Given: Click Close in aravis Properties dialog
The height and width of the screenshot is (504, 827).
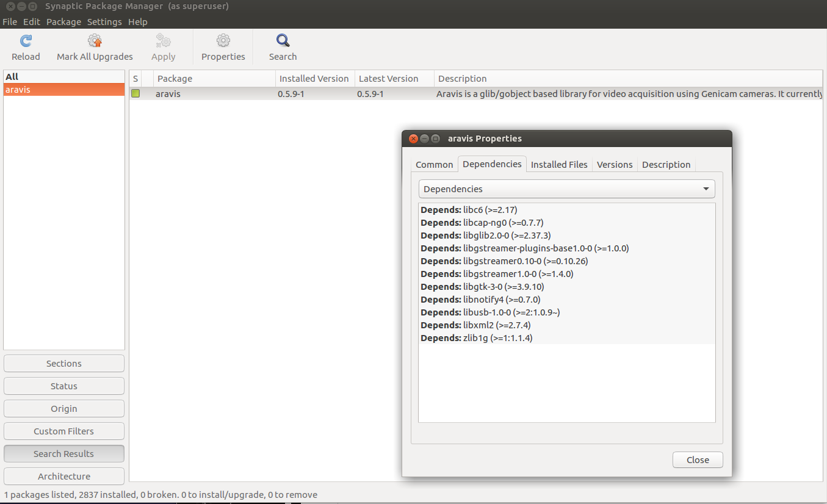Looking at the screenshot, I should (x=698, y=460).
